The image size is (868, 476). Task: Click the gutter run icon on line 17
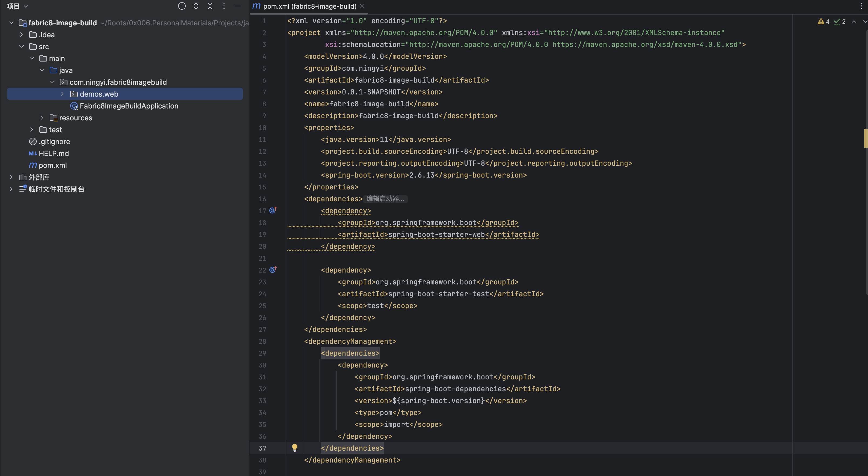tap(273, 210)
